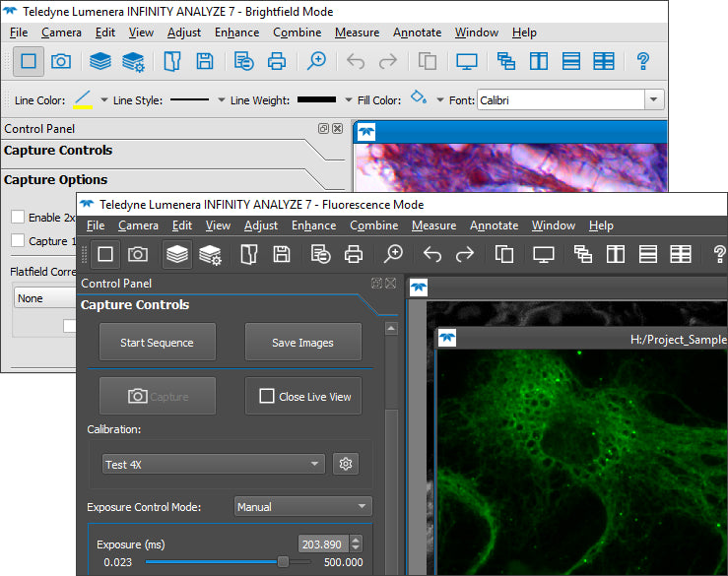Open the Measure menu in Fluorescence window
The height and width of the screenshot is (576, 728).
433,225
